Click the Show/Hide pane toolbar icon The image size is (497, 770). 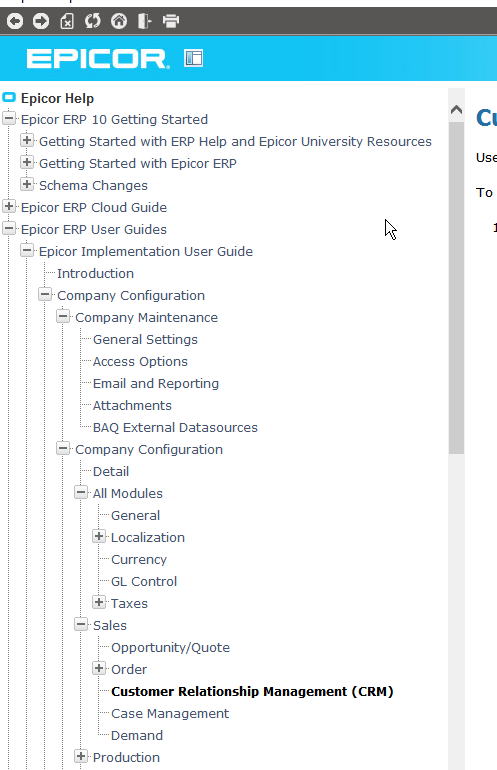(x=144, y=21)
